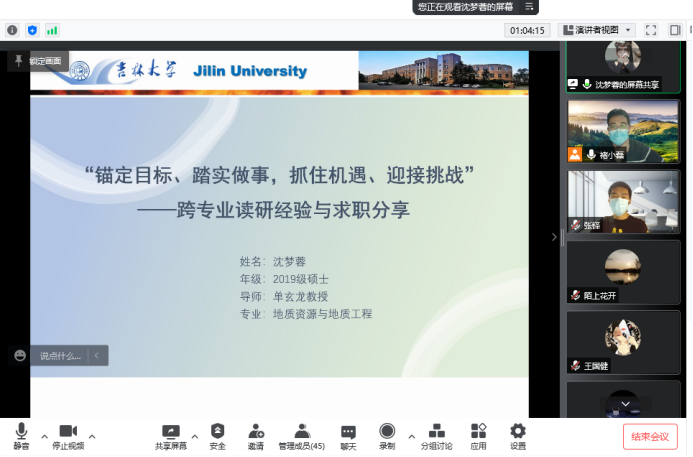
Task: Open the 共享屏幕 share screen icon
Action: (x=170, y=435)
